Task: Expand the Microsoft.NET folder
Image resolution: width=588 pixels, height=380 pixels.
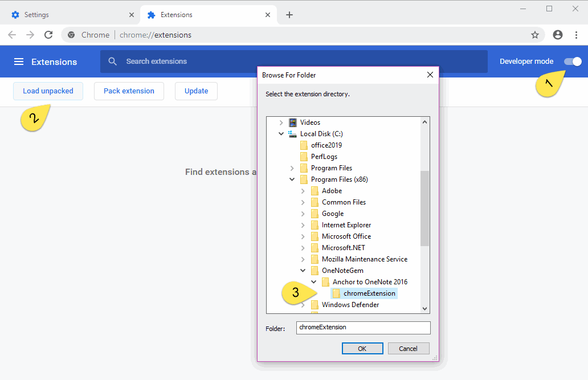Action: pyautogui.click(x=303, y=248)
